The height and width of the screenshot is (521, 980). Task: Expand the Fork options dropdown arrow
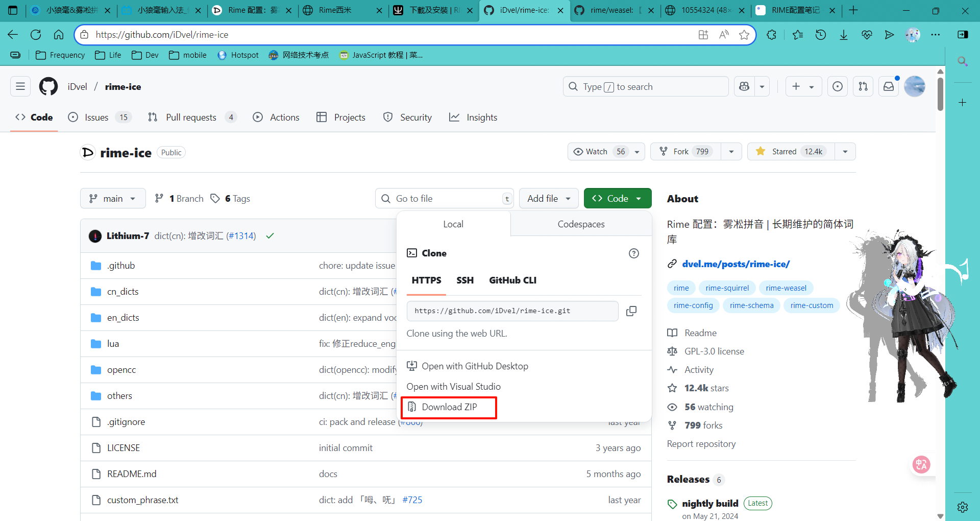point(731,152)
